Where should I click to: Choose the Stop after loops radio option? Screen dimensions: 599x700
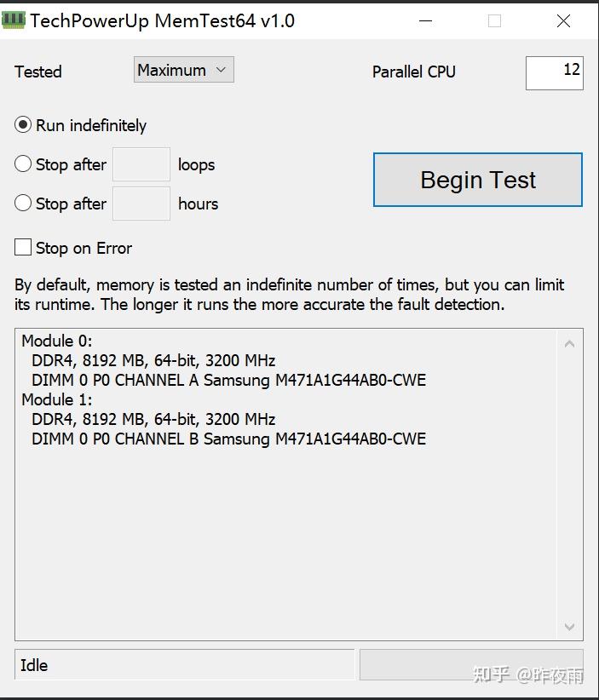[x=23, y=164]
